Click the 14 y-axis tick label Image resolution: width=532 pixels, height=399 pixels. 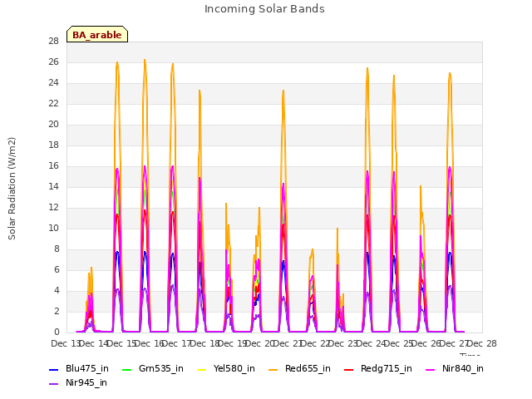point(53,186)
